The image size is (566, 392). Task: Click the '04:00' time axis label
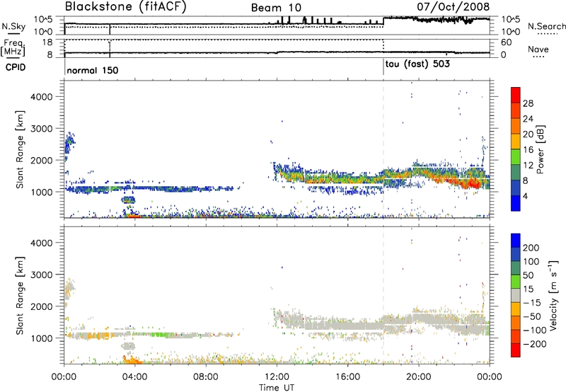134,377
